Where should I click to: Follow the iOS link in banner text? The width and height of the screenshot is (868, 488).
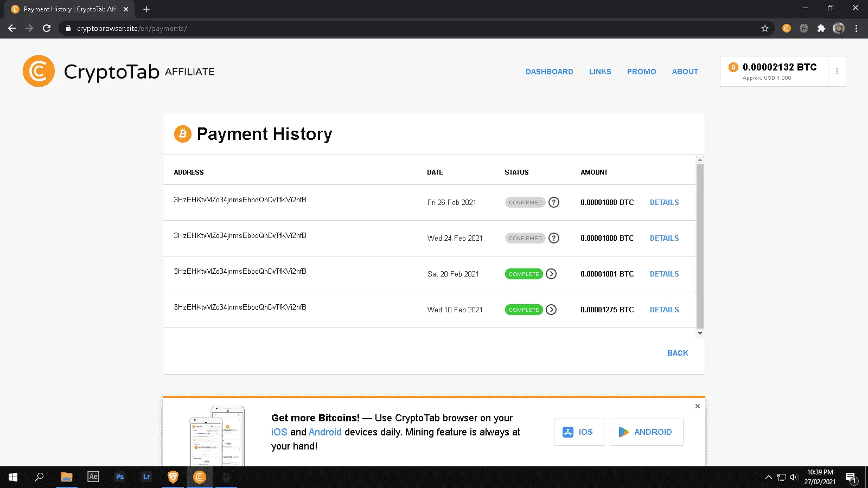279,432
